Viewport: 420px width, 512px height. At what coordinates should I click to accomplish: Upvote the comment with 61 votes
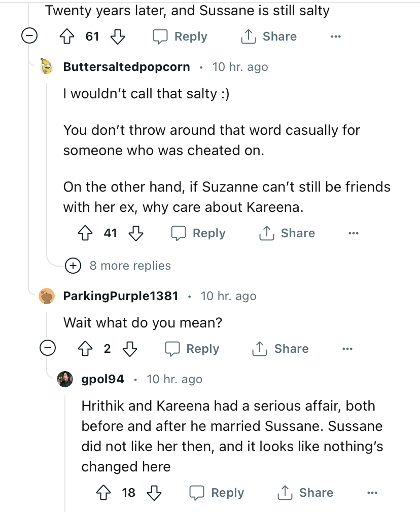coord(67,36)
